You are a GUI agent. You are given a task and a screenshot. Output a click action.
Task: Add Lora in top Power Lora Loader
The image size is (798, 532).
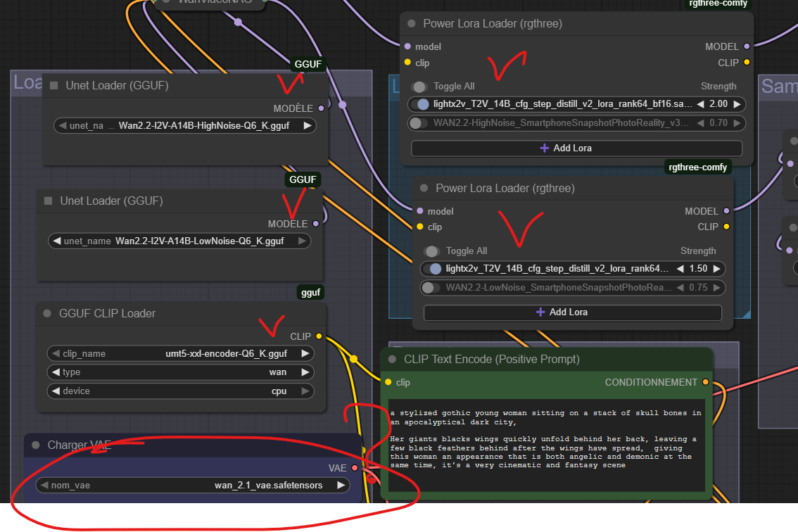tap(576, 148)
